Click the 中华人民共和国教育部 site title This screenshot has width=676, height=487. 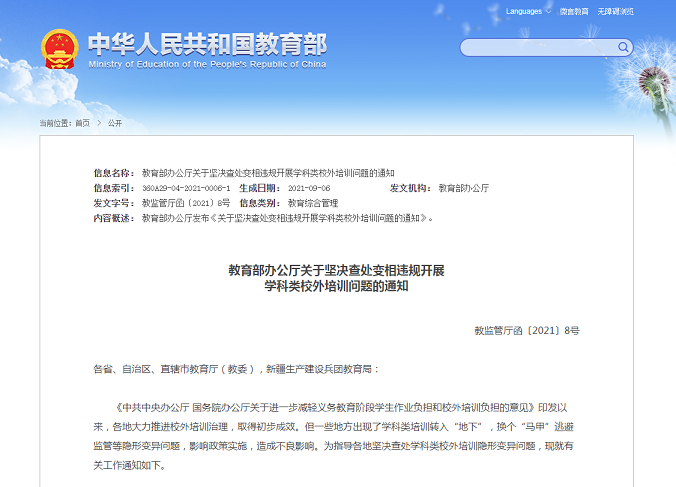(207, 44)
